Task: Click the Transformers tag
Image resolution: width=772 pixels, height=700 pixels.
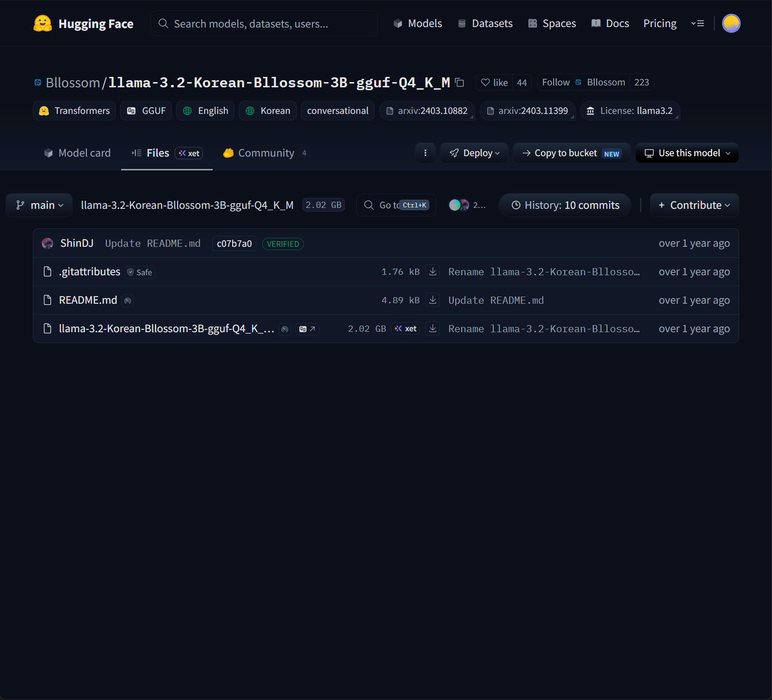Action: click(x=75, y=111)
